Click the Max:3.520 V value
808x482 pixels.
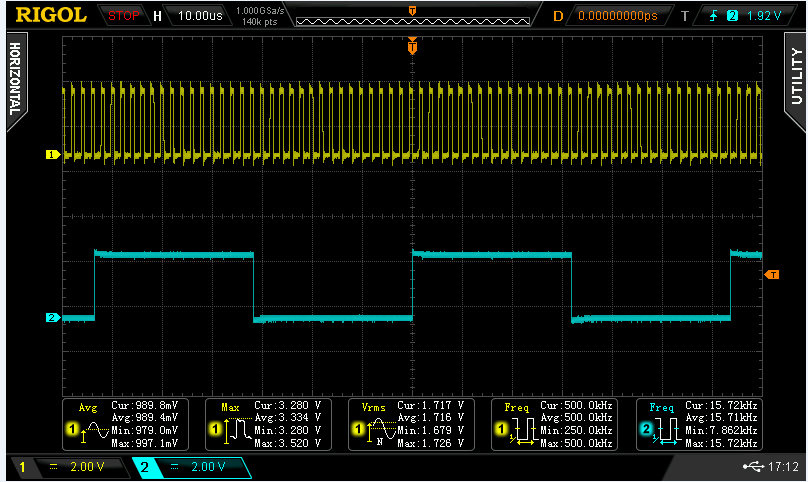coord(288,443)
